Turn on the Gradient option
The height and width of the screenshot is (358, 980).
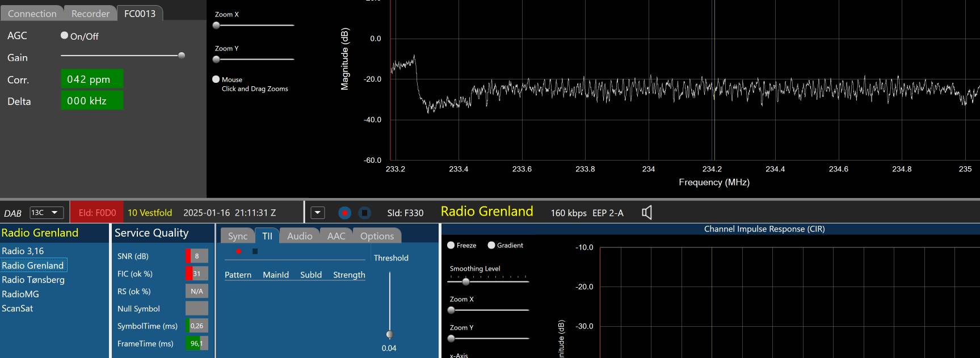click(x=491, y=245)
